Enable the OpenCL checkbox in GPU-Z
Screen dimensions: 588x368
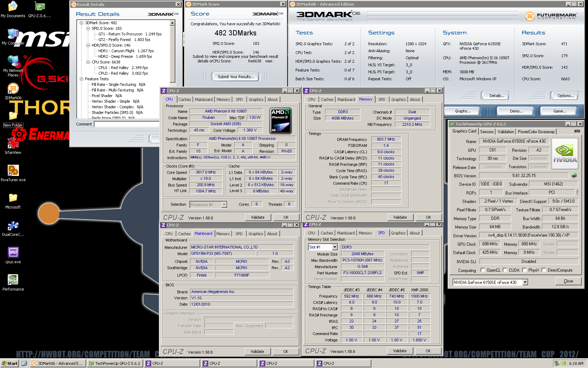[483, 270]
